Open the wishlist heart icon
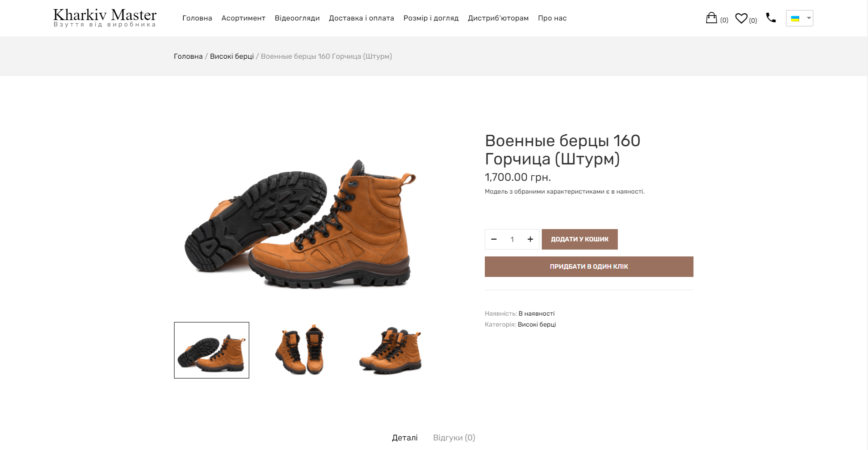The height and width of the screenshot is (450, 868). click(741, 18)
